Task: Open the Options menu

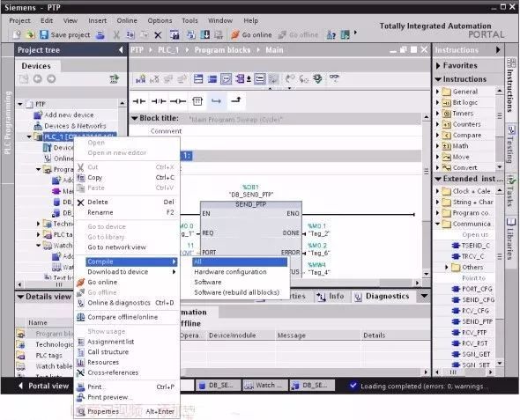Action: (x=160, y=20)
